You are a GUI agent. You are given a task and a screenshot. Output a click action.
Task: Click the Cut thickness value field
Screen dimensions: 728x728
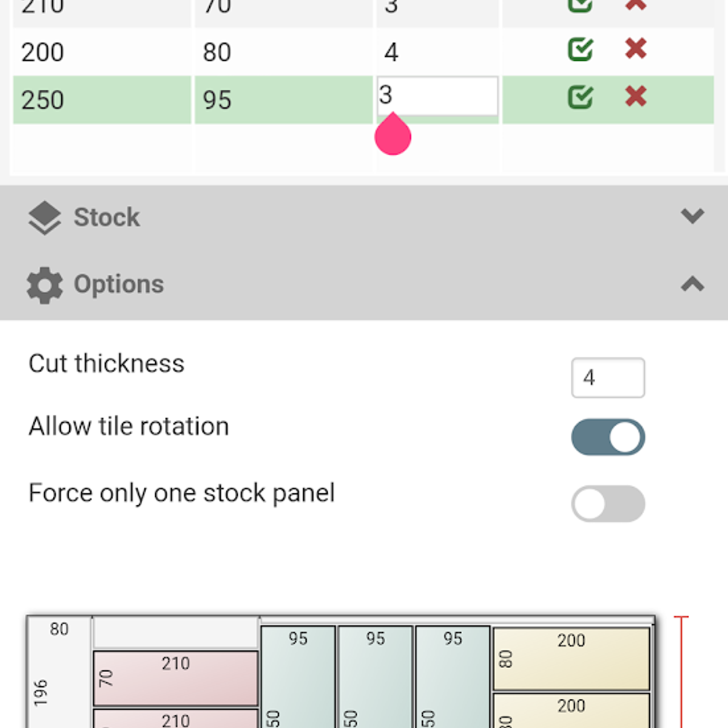coord(608,377)
